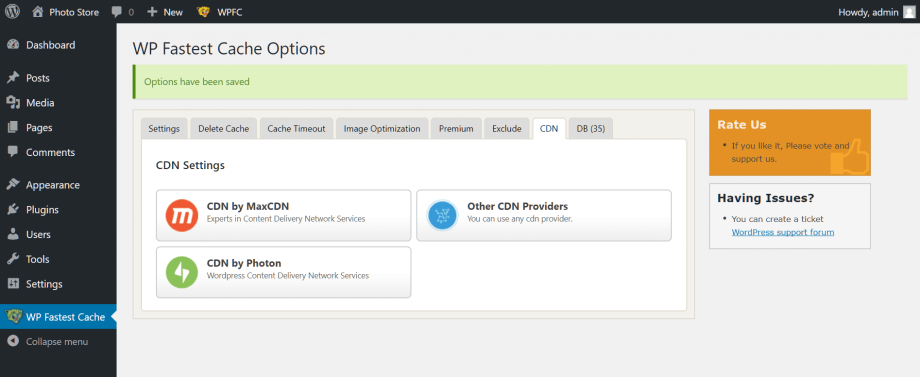Select the MaxCDN orange logo icon
This screenshot has height=377, width=920.
coord(182,215)
